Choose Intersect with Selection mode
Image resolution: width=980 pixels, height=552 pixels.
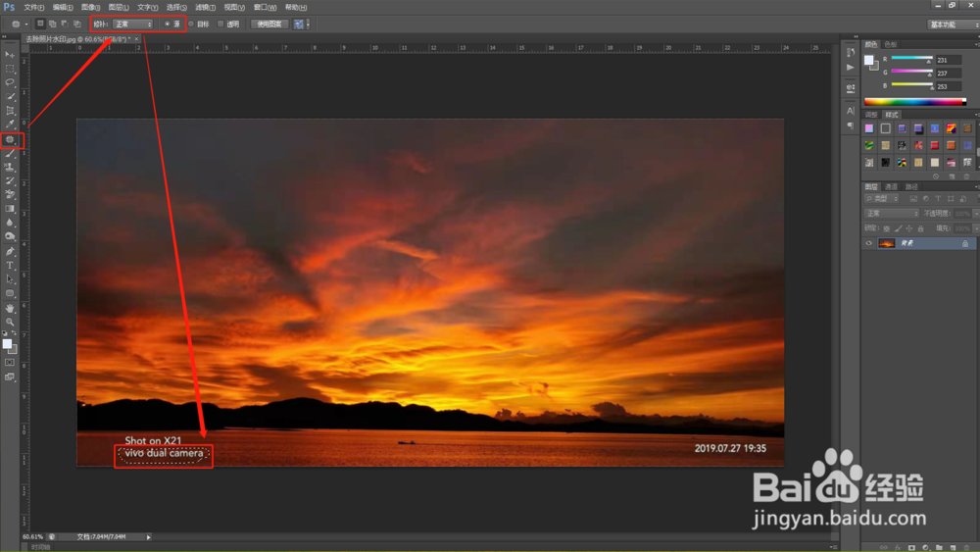[x=76, y=24]
